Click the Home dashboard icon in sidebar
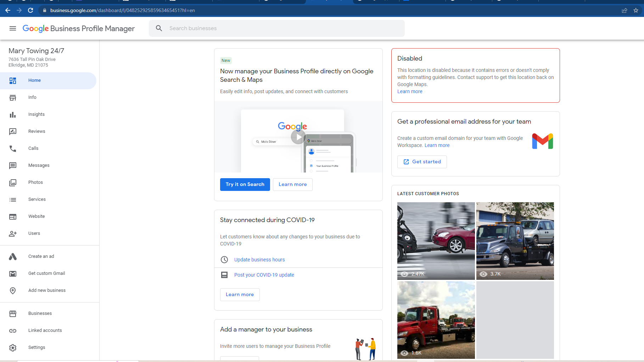 tap(13, 80)
